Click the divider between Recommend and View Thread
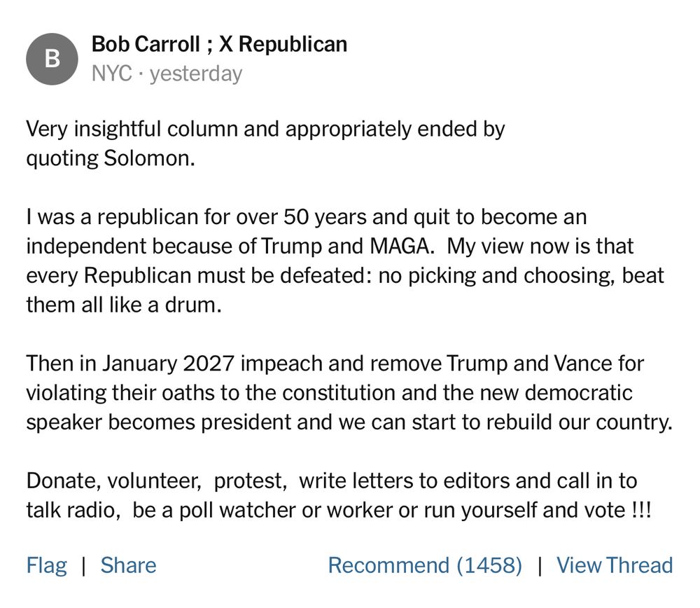This screenshot has height=608, width=700. (540, 565)
